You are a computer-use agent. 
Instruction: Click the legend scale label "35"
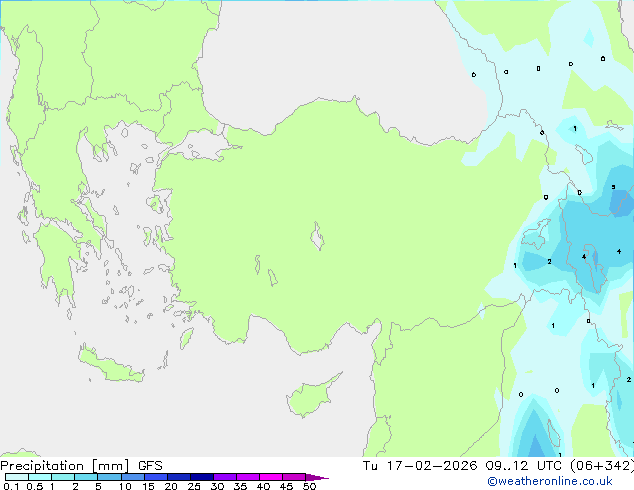(240, 486)
